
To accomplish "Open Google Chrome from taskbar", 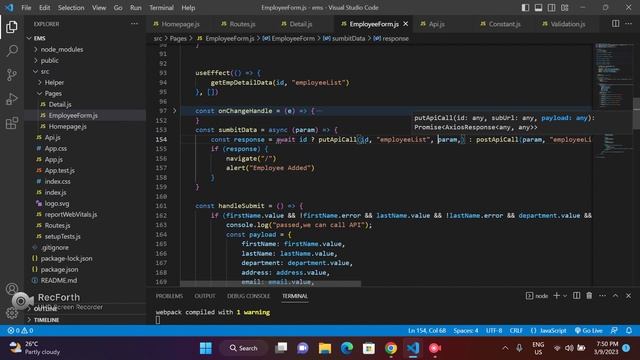I will point(391,348).
